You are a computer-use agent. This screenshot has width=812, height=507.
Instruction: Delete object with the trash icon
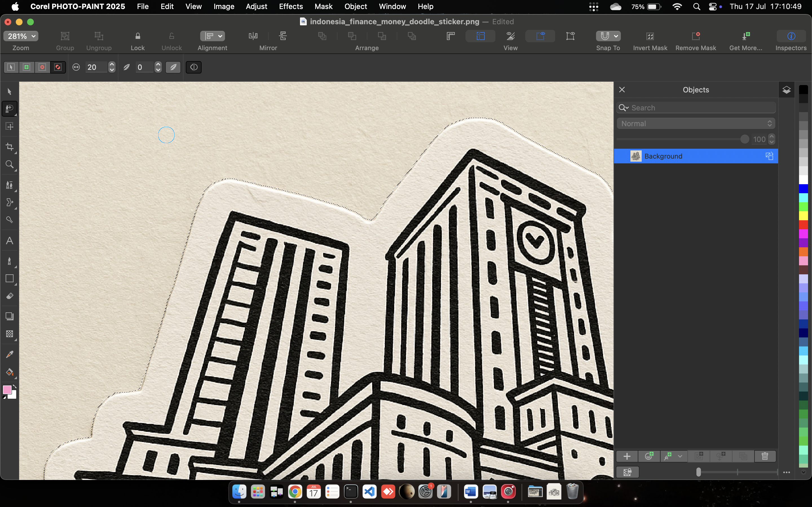tap(765, 456)
